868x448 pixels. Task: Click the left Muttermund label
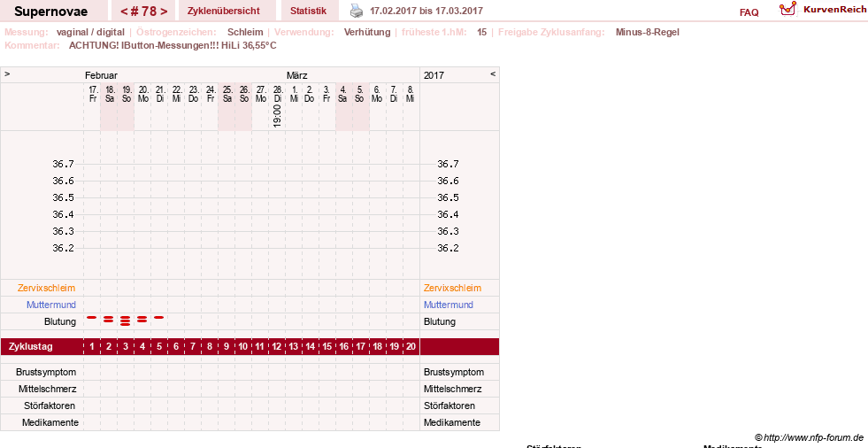click(x=51, y=305)
